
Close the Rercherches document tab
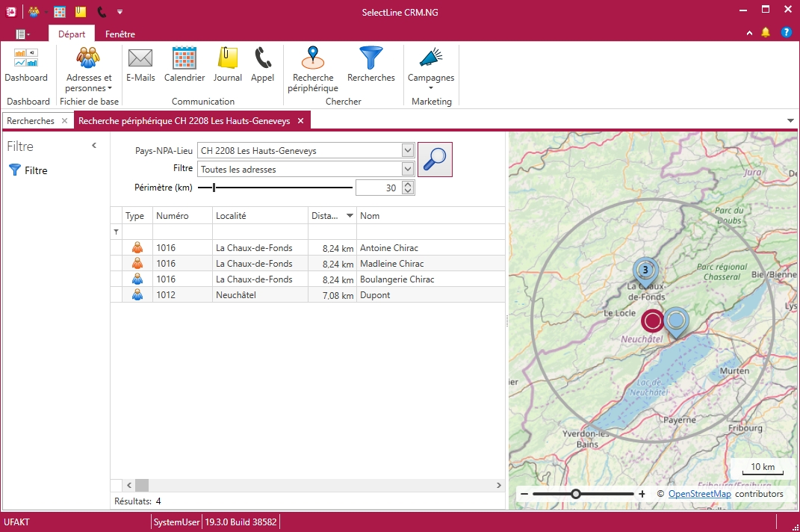point(64,121)
